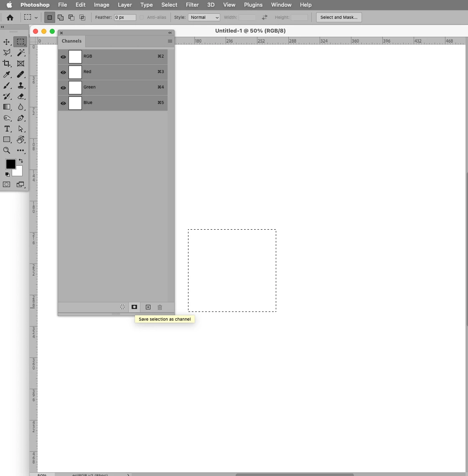The height and width of the screenshot is (476, 468).
Task: Hide the Blue channel visibility eye
Action: click(63, 103)
